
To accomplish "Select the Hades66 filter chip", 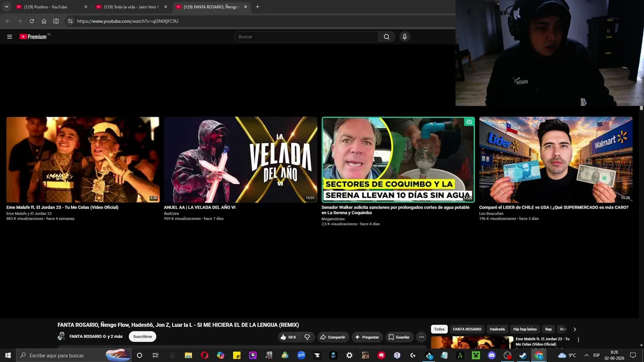I will click(x=497, y=329).
